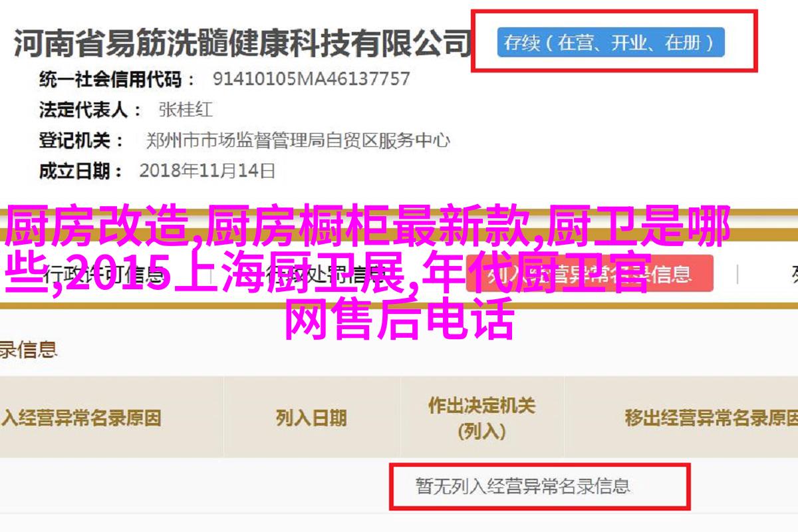Image resolution: width=798 pixels, height=532 pixels.
Task: Click the 列入经营异常名录原因 column header
Action: coord(81,418)
